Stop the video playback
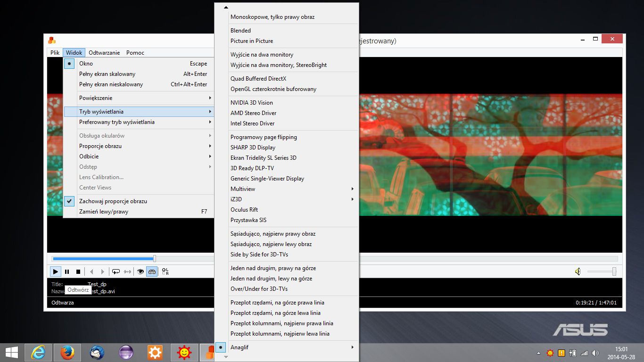Image resolution: width=644 pixels, height=362 pixels. [x=78, y=271]
